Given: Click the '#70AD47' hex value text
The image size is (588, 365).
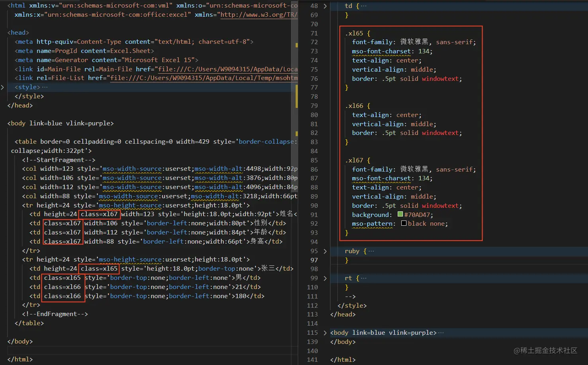Looking at the screenshot, I should pyautogui.click(x=417, y=215).
